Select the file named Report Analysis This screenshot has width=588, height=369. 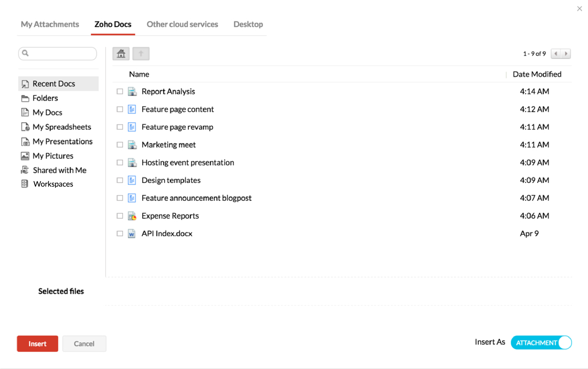pos(168,91)
